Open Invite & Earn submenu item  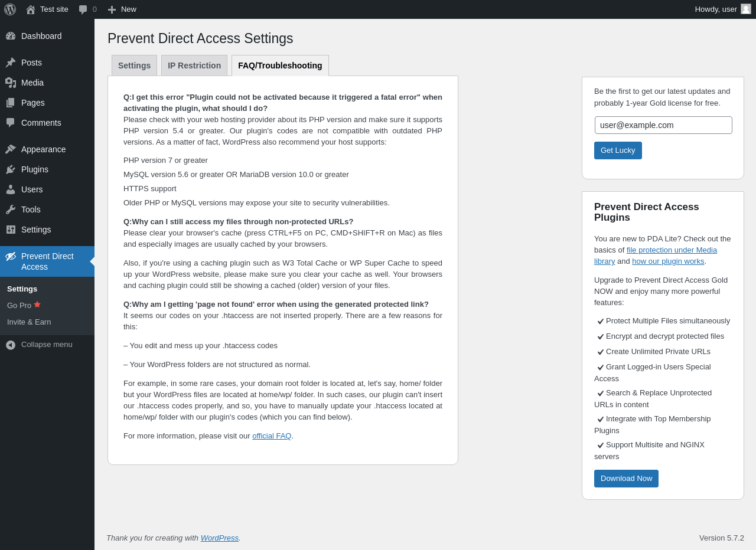pyautogui.click(x=29, y=322)
